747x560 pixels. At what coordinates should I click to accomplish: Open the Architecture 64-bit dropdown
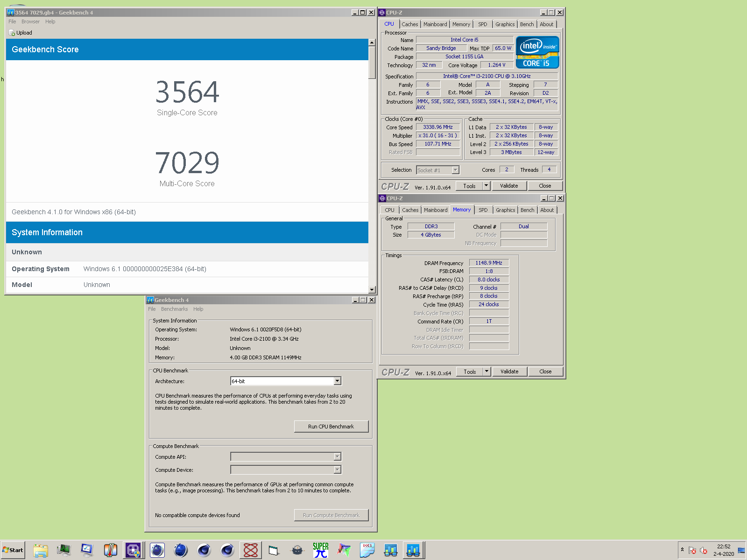tap(286, 381)
